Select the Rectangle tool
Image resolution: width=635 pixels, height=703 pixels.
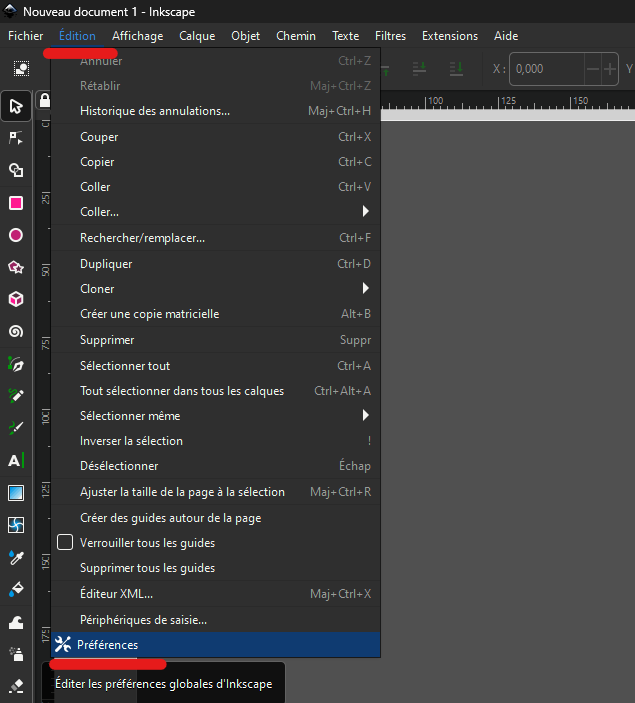tap(16, 203)
